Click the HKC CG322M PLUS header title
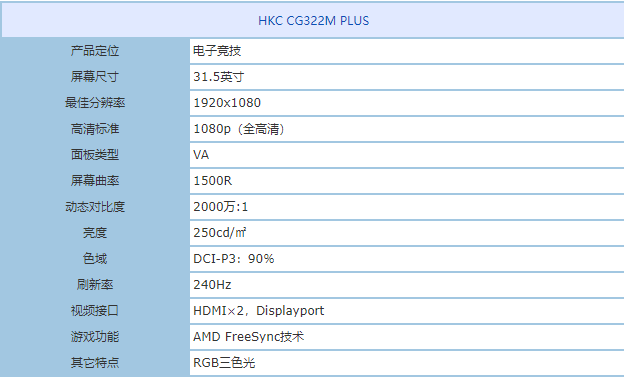Viewport: 624px width, 377px height. tap(314, 21)
